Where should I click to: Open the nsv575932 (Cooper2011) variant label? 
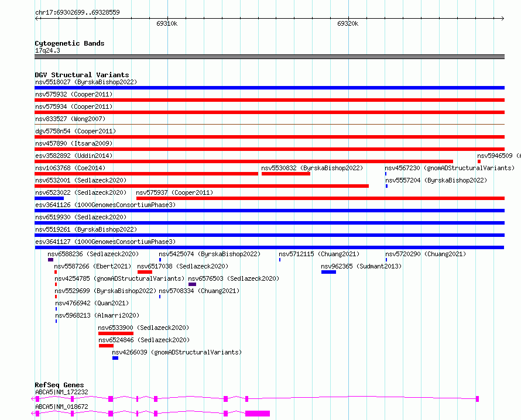coord(74,94)
